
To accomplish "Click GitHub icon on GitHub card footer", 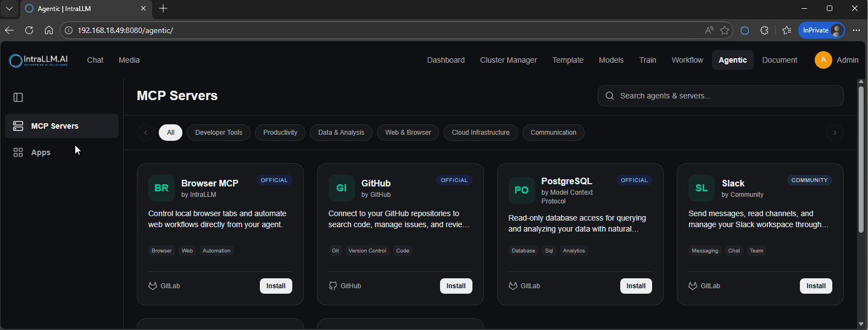I will click(x=333, y=286).
